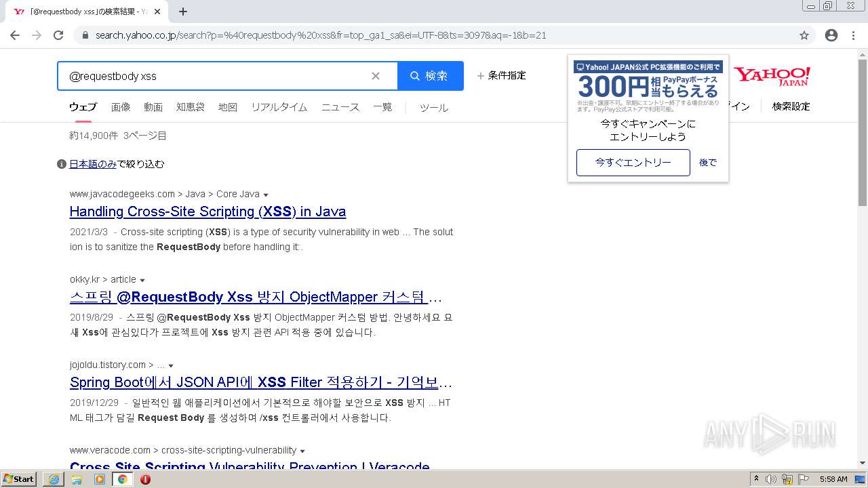The height and width of the screenshot is (488, 868).
Task: Open the okky.kr 스프링 @RequestBody Xss result
Action: tap(256, 297)
